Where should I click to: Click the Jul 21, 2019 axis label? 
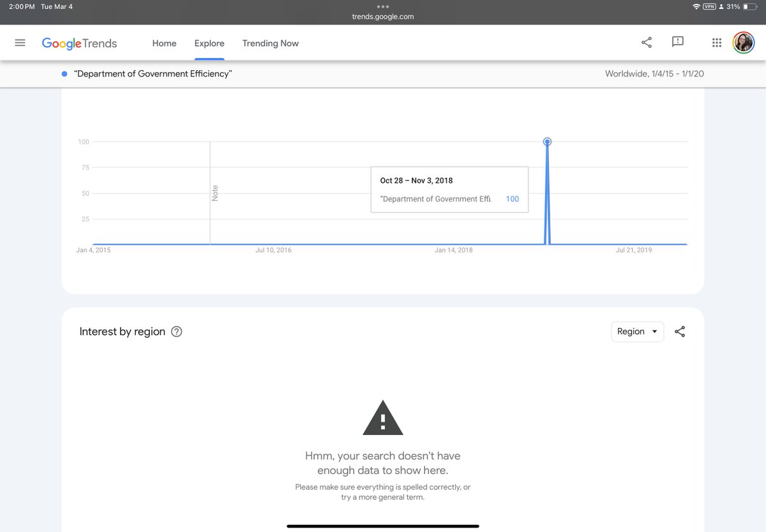pos(634,250)
